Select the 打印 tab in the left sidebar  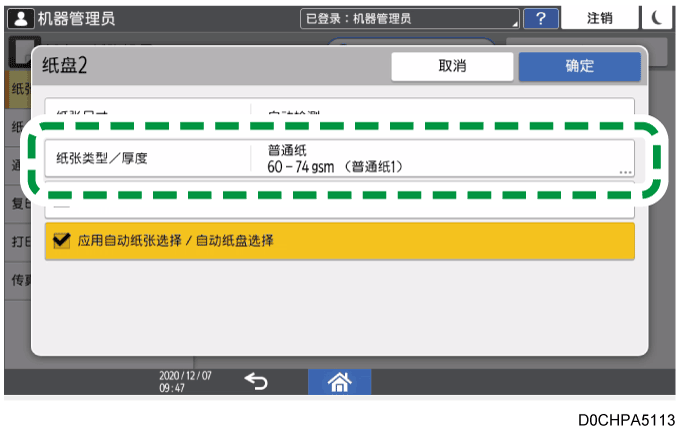17,243
